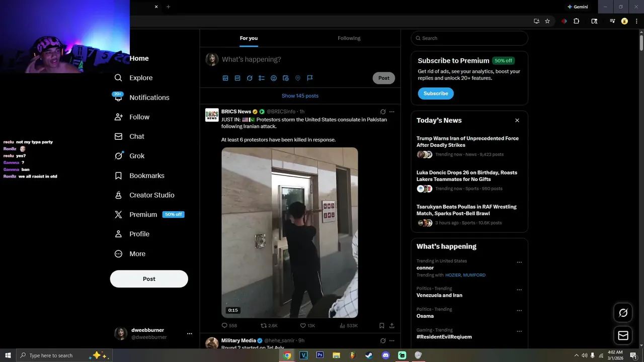Viewport: 644px width, 362px height.
Task: Open three-dot menu on Military Media post
Action: point(392,341)
